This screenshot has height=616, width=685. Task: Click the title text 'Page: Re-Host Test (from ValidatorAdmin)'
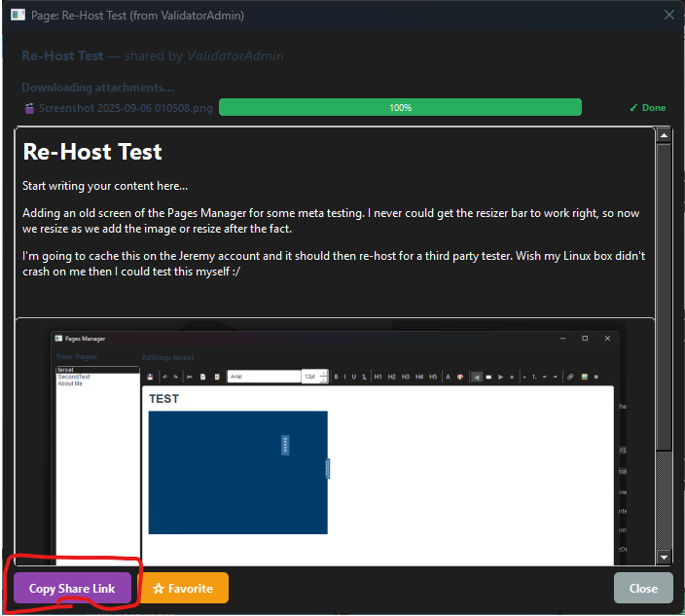[x=137, y=16]
